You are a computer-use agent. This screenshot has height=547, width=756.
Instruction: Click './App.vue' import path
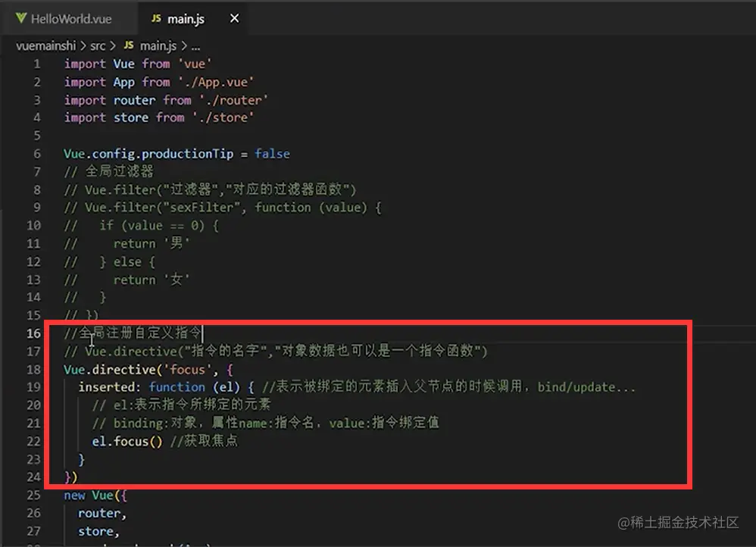216,82
